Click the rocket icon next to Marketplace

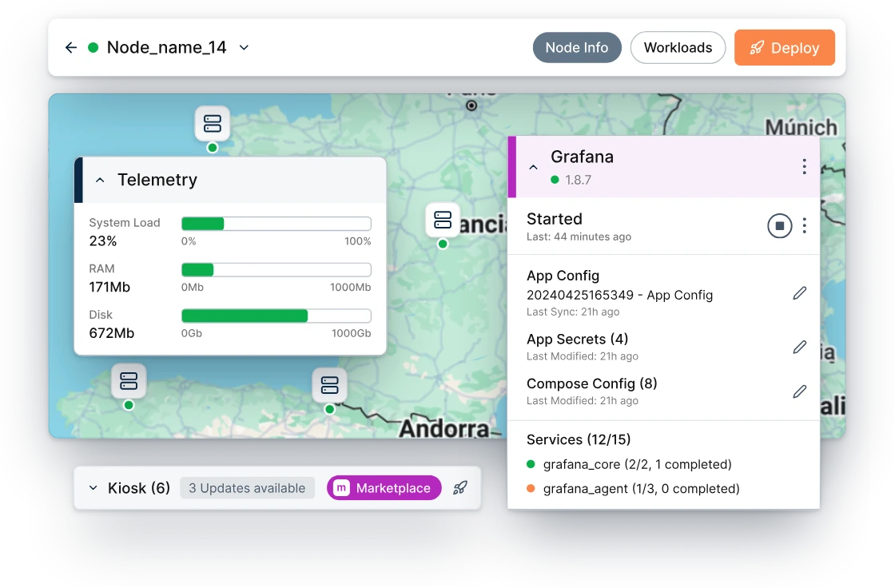pos(460,488)
